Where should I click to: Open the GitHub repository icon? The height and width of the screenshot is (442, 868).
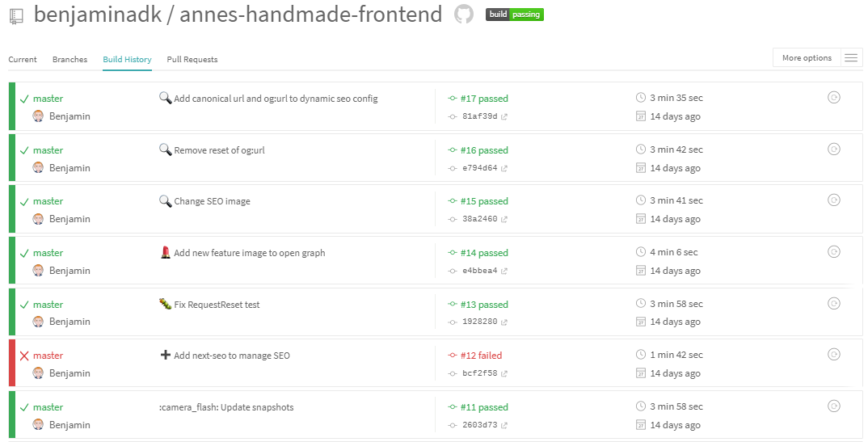coord(464,15)
